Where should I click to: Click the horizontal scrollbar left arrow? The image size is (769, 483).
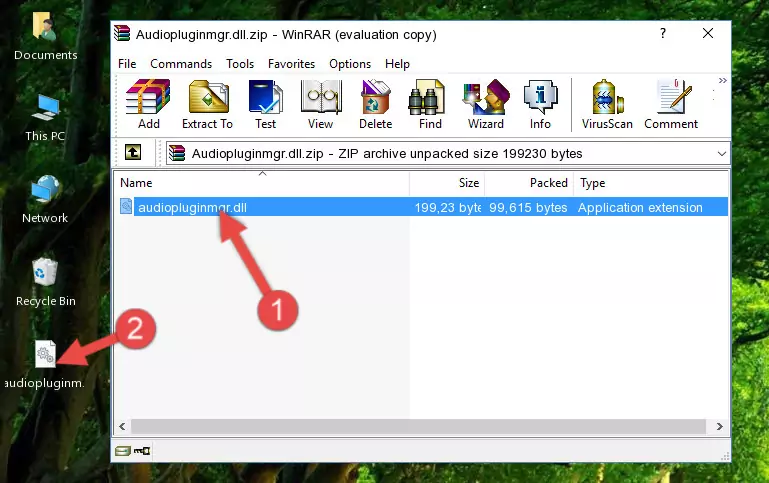pos(122,427)
